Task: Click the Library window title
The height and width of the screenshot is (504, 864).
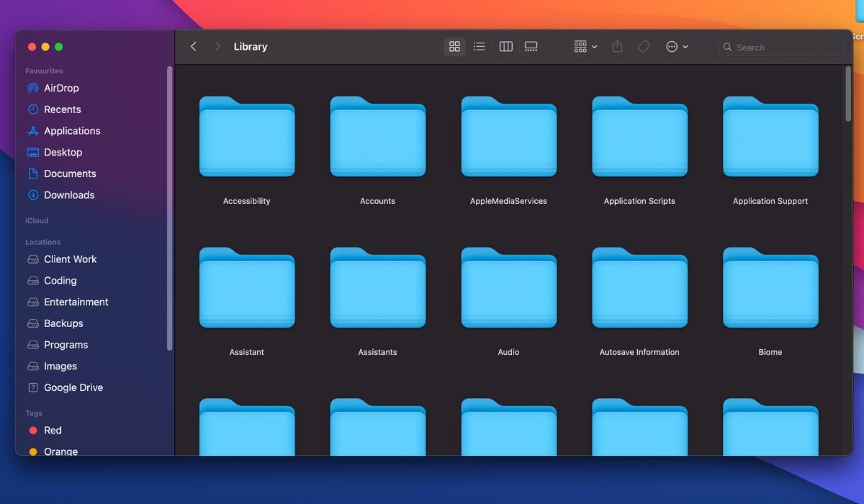Action: (251, 47)
